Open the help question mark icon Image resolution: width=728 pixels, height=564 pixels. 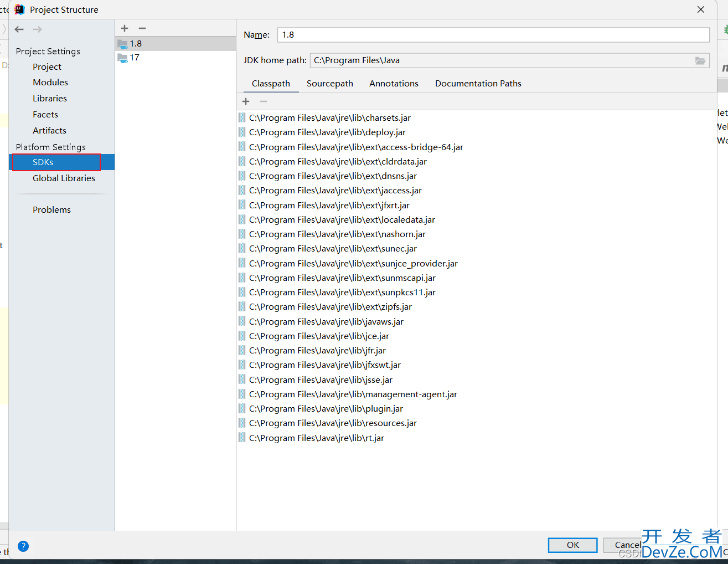point(23,546)
